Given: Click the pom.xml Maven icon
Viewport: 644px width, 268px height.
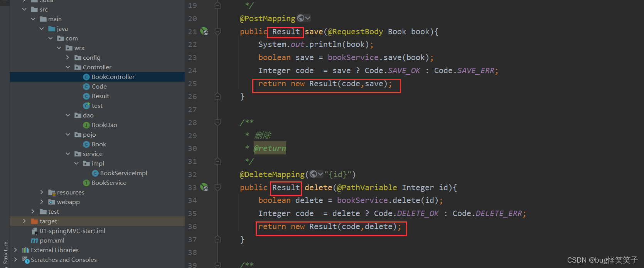Looking at the screenshot, I should pos(34,241).
